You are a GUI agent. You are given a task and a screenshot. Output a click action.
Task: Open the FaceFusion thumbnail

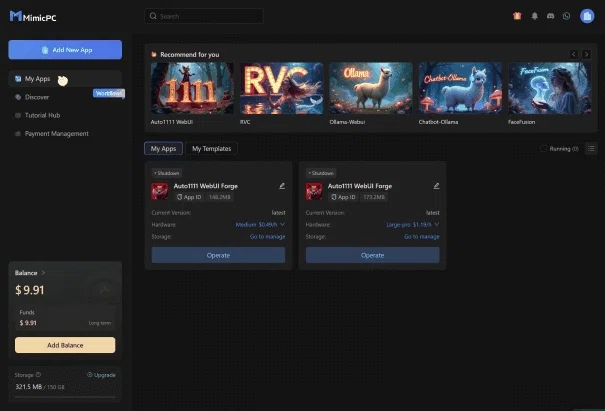click(549, 88)
